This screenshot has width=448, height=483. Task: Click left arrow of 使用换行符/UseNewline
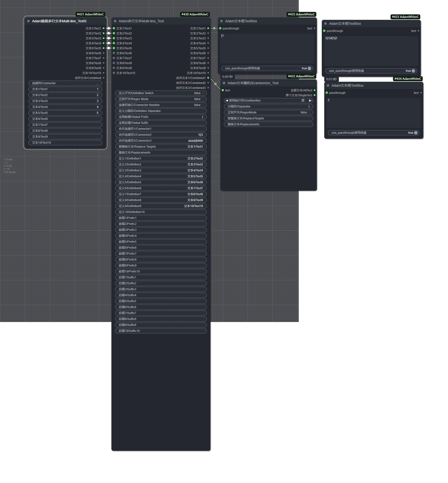pos(226,101)
